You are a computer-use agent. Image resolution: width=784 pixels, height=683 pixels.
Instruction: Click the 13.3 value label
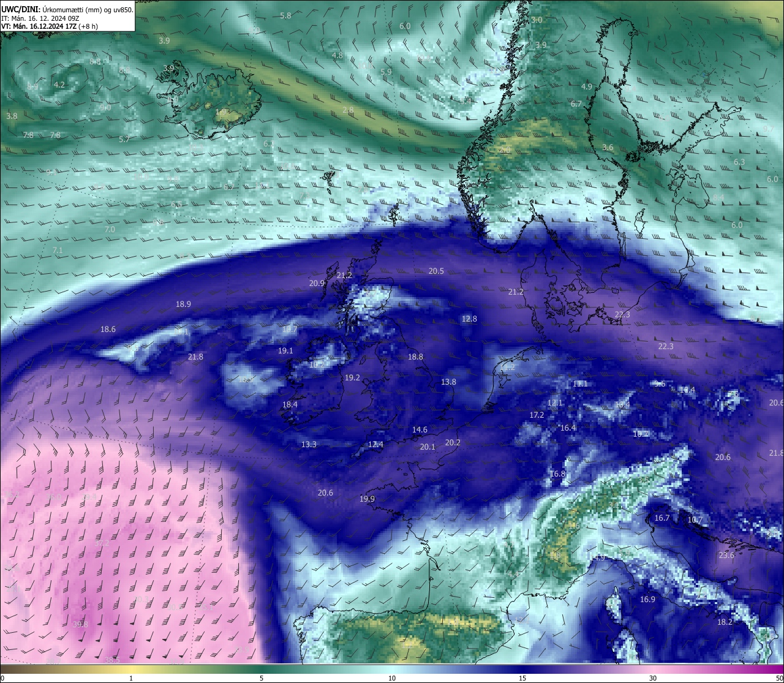click(x=309, y=444)
